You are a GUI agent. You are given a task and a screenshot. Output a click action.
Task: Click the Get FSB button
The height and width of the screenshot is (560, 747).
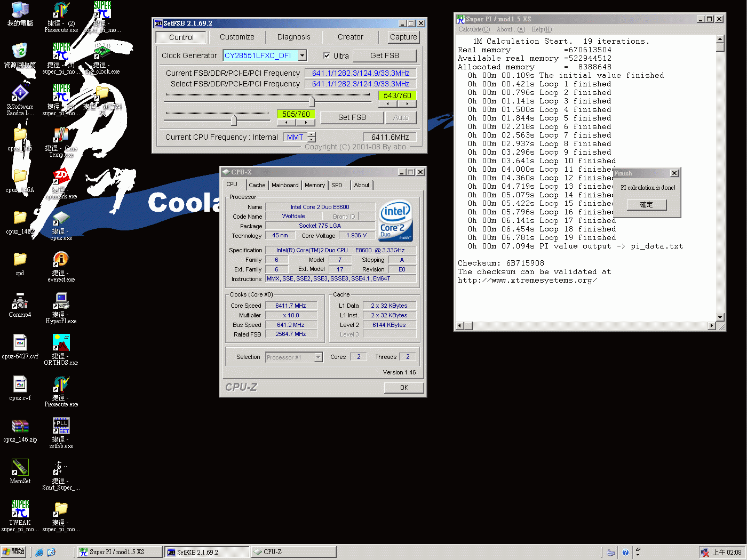(384, 55)
